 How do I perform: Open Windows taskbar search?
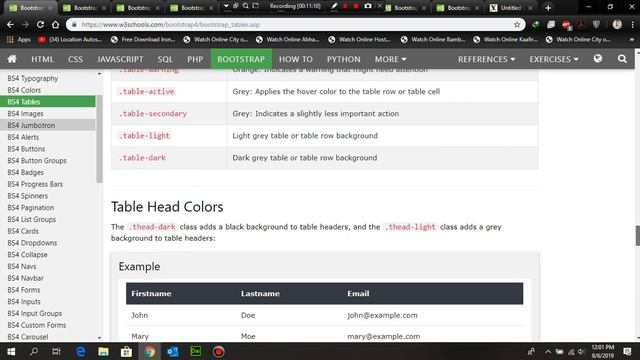tap(34, 351)
